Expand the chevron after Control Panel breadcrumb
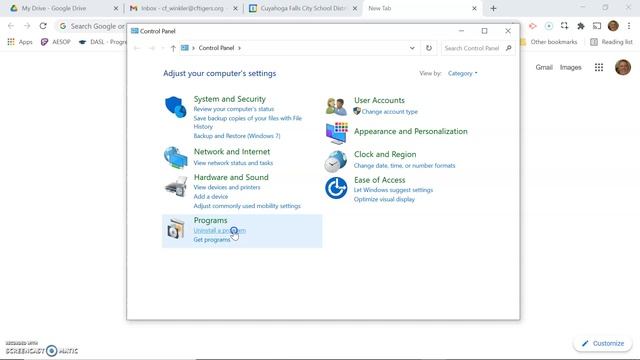The height and width of the screenshot is (360, 640). pyautogui.click(x=240, y=48)
